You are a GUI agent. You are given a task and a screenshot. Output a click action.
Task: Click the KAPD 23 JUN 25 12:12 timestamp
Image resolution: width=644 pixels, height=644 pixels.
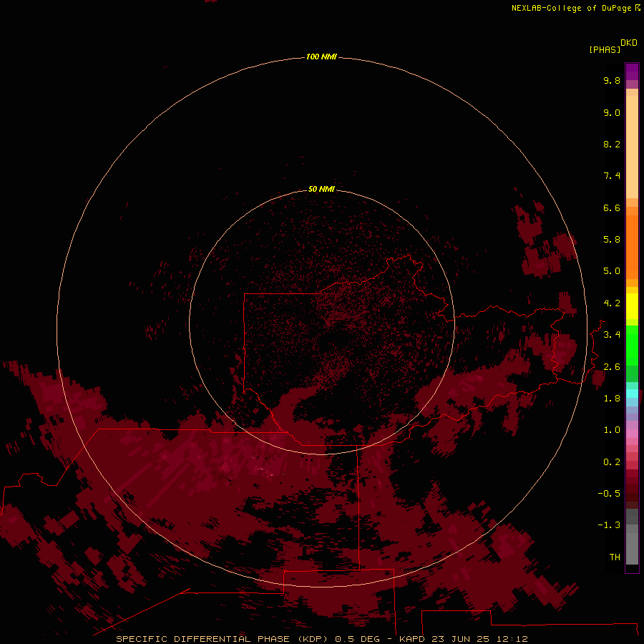coord(463,639)
